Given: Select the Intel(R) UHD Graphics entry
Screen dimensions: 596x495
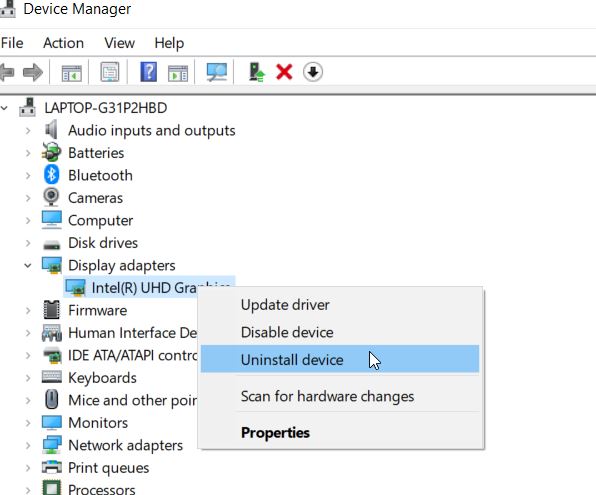Looking at the screenshot, I should [x=144, y=287].
